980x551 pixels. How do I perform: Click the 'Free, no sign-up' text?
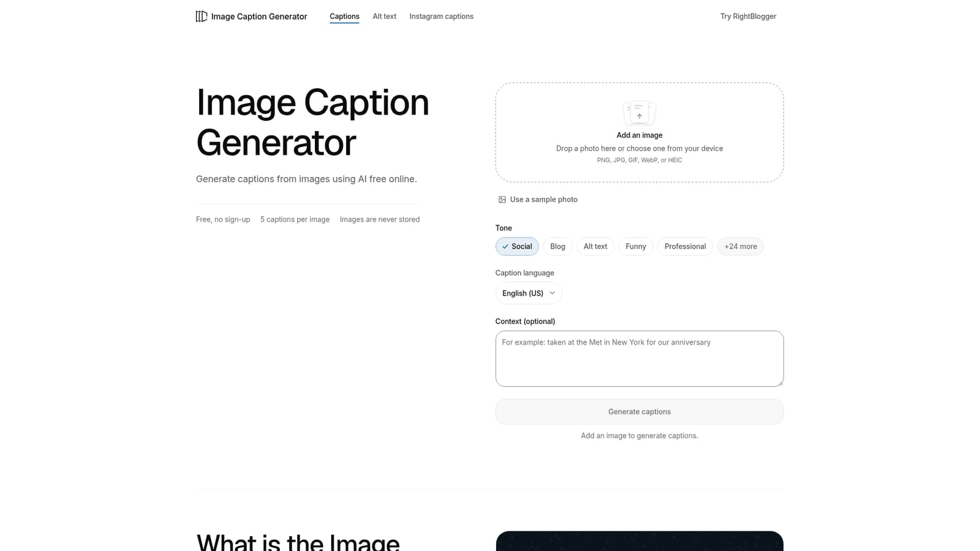point(223,219)
